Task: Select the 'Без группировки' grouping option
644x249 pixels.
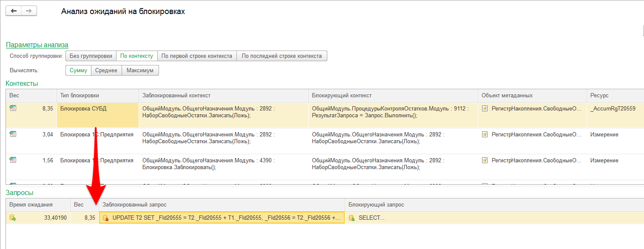Action: 91,56
